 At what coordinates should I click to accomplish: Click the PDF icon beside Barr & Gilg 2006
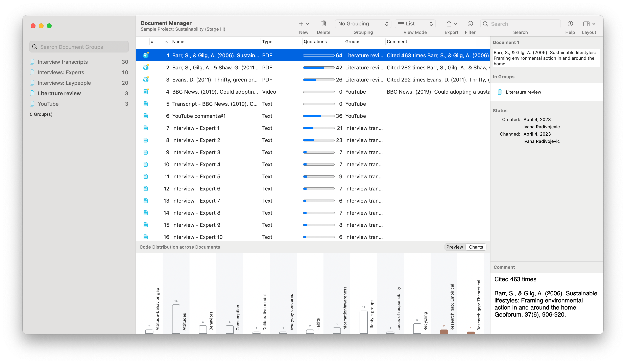pos(146,55)
